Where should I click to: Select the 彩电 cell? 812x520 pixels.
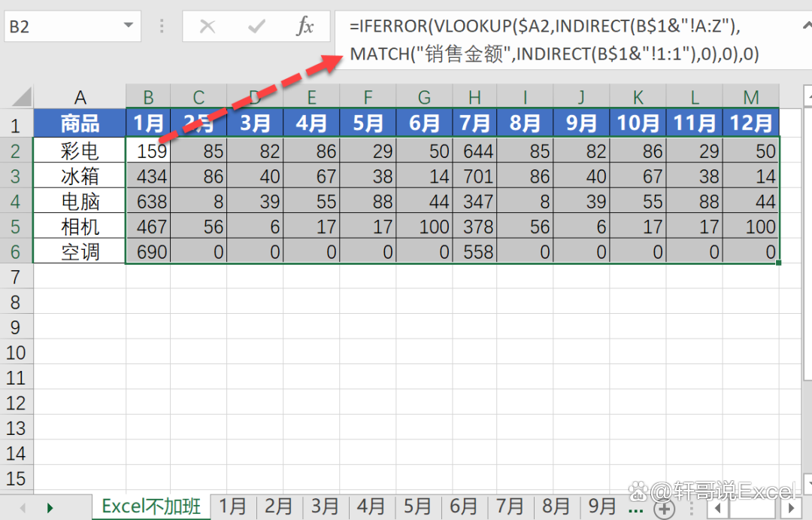80,151
